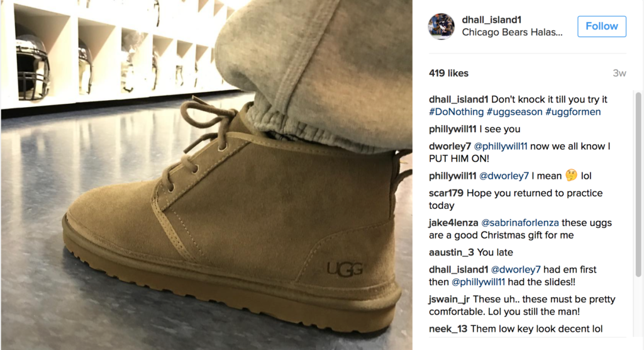Open dhall_island1 profile avatar picture
This screenshot has width=644, height=350.
441,26
